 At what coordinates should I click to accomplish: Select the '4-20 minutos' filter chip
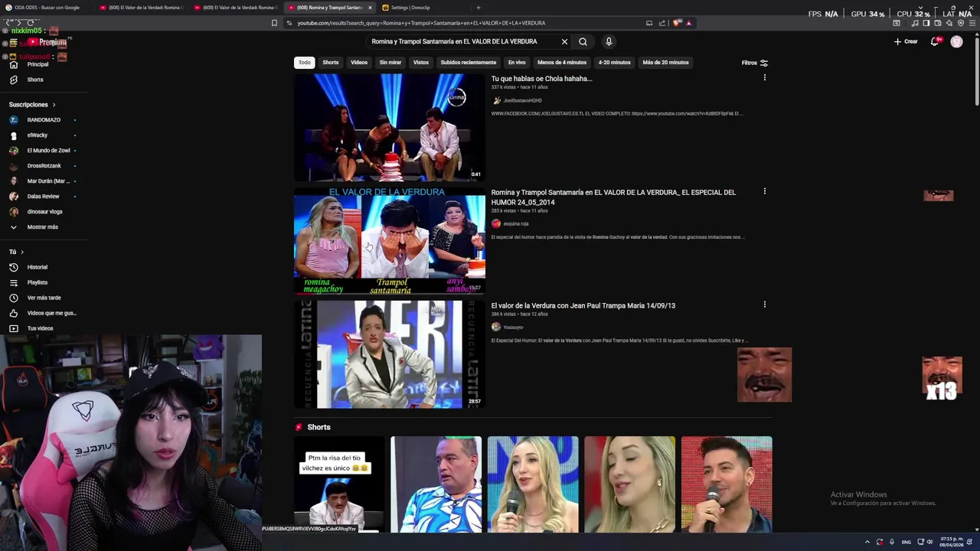(x=615, y=62)
